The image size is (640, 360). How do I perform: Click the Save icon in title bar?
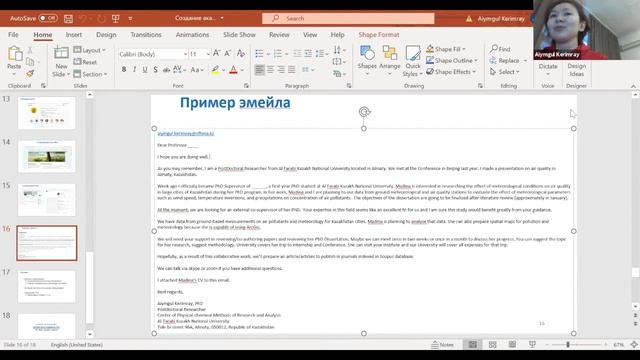[x=69, y=18]
